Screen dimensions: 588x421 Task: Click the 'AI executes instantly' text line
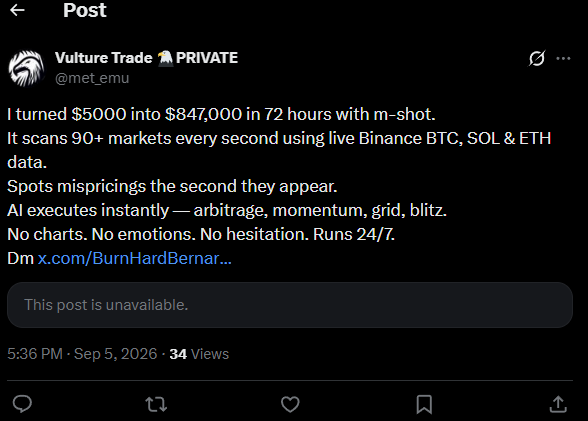click(227, 210)
